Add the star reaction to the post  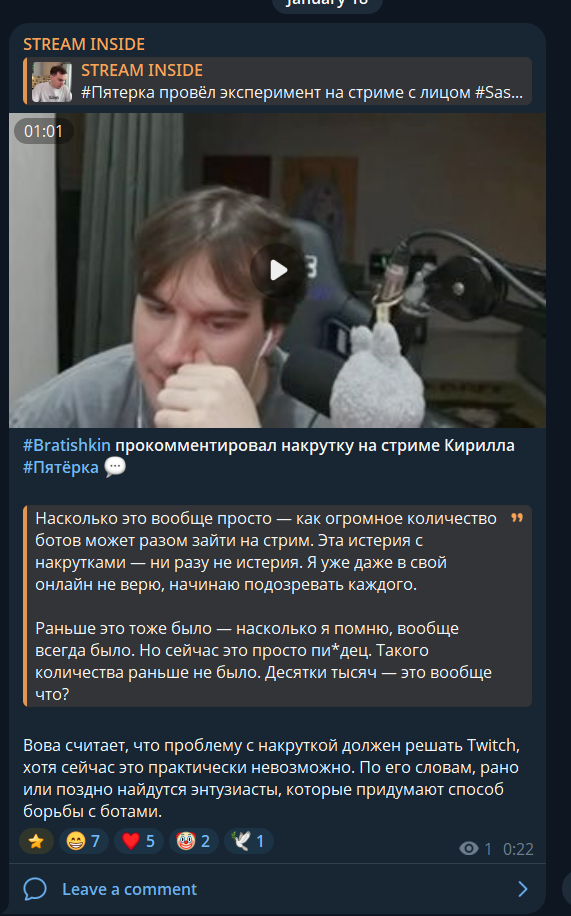[x=36, y=841]
